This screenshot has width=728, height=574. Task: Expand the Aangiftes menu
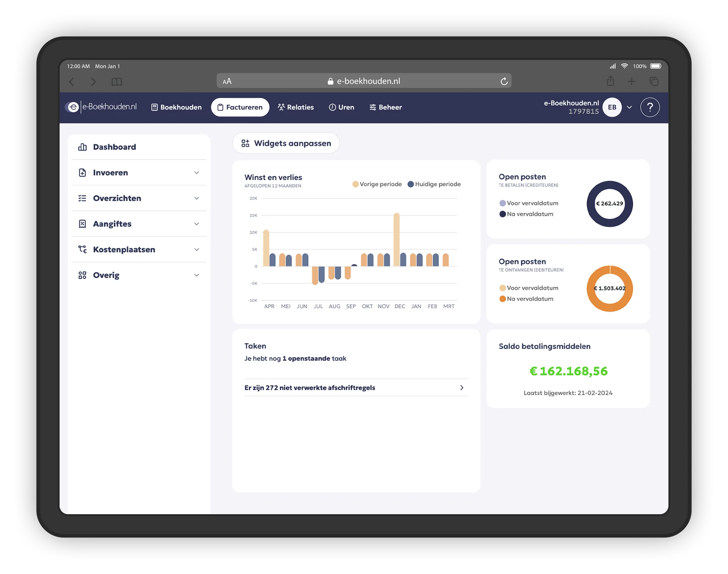196,224
